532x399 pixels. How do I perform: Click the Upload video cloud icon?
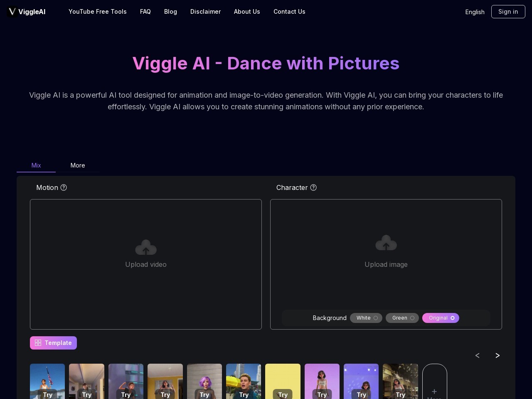pyautogui.click(x=146, y=247)
